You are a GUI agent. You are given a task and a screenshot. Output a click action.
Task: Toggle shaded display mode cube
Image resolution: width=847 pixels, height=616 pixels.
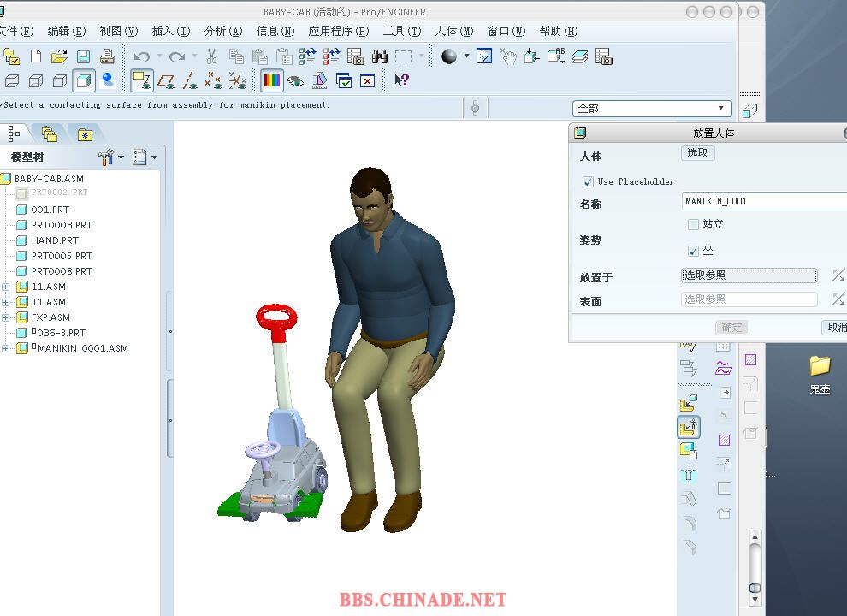[x=83, y=81]
